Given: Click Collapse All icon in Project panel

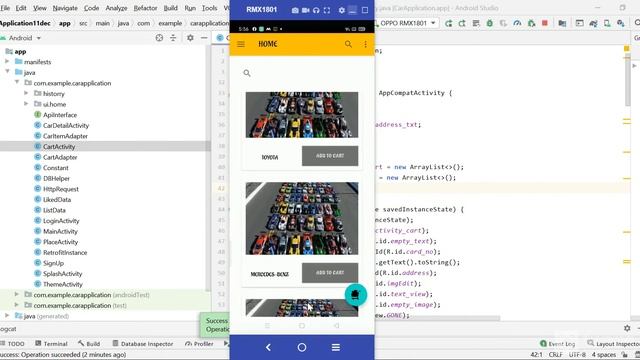Looking at the screenshot, I should [173, 38].
